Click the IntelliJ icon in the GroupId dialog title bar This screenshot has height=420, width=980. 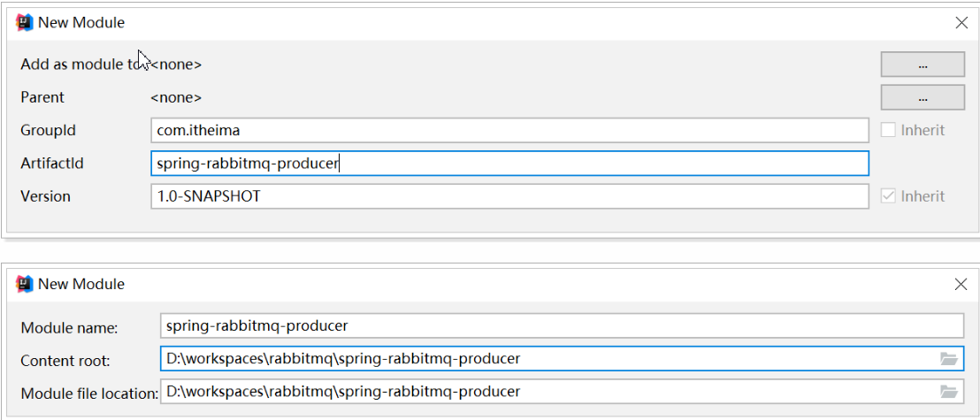tap(25, 23)
